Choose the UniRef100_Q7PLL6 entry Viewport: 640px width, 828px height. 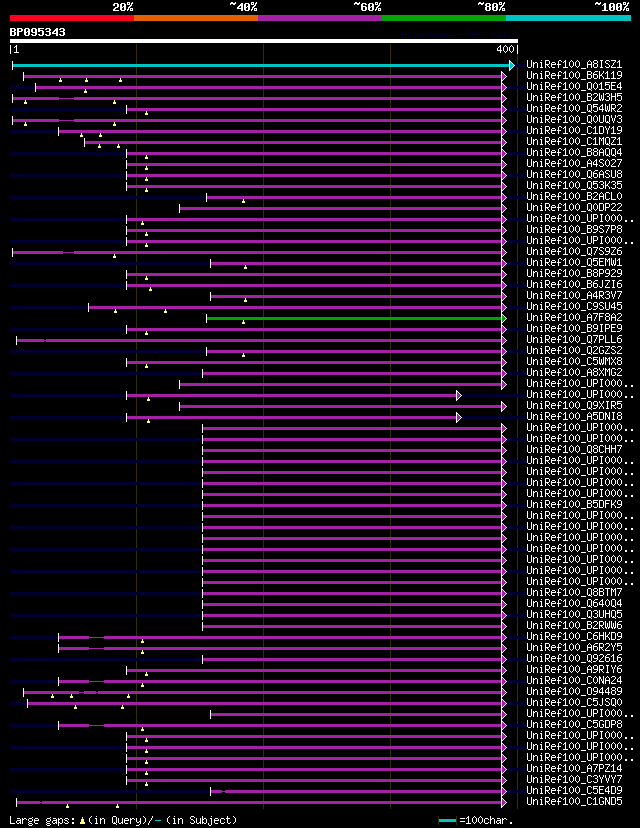574,340
